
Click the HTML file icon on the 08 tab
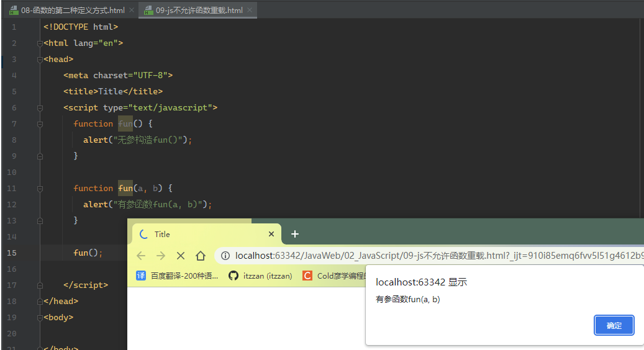tap(14, 11)
